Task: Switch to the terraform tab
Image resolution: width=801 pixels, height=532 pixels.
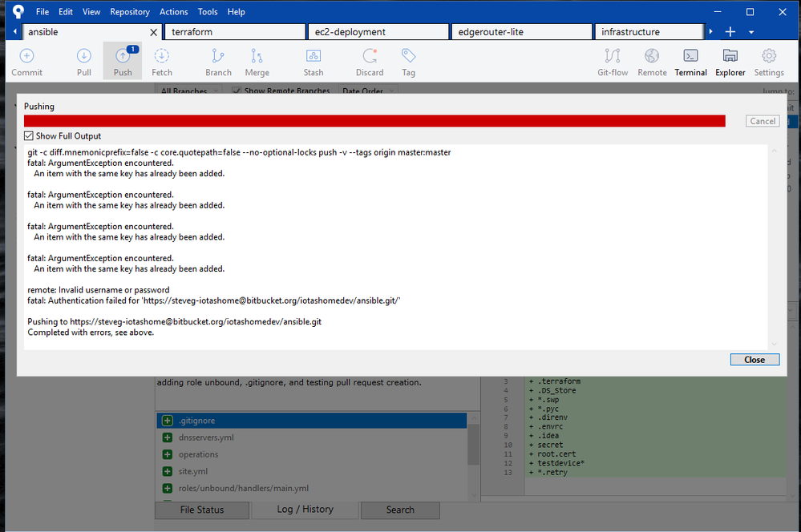Action: (235, 32)
